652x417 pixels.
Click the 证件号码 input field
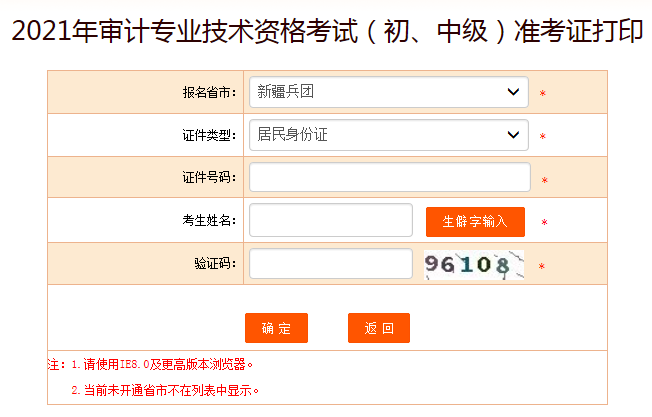389,177
